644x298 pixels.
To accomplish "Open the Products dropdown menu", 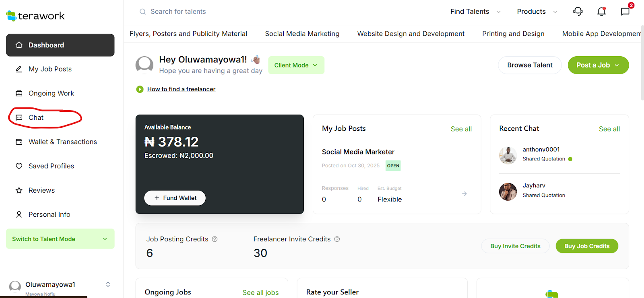I will (537, 12).
